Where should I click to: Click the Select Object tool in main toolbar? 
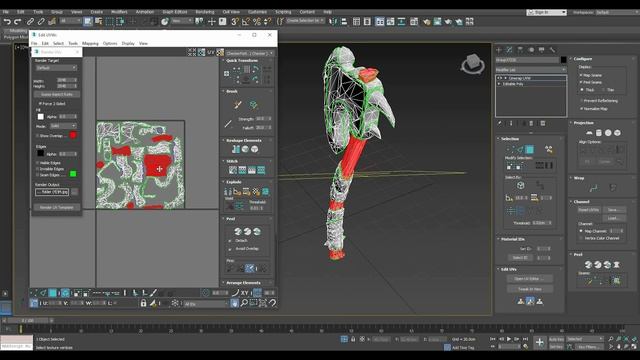[x=87, y=22]
